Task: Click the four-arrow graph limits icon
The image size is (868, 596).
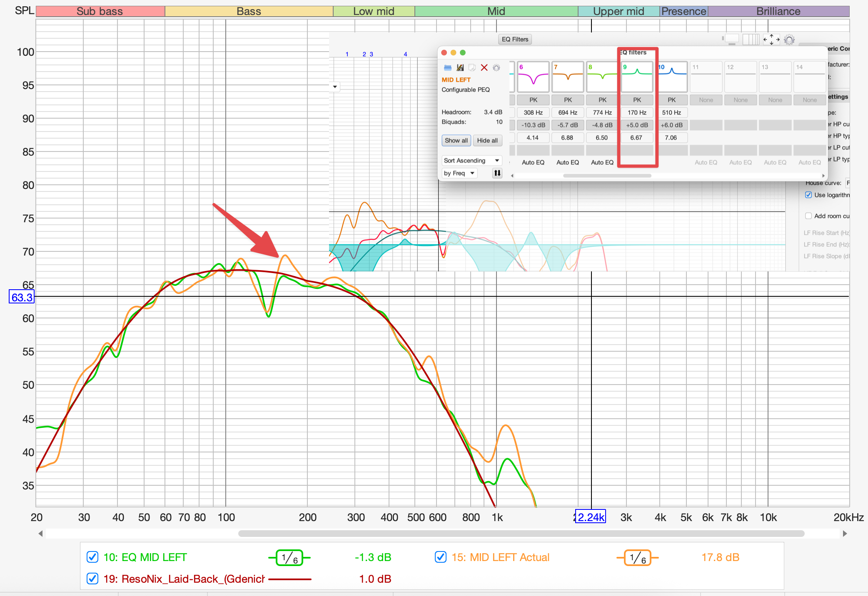Action: click(x=771, y=40)
